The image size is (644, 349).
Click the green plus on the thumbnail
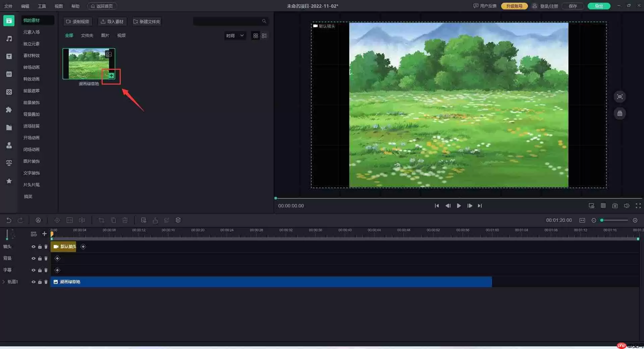pos(111,76)
